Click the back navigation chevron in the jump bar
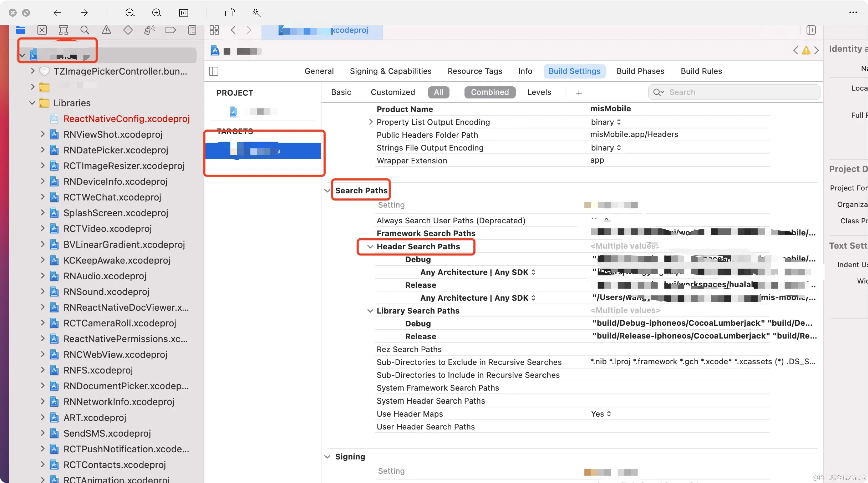Viewport: 868px width, 483px height. point(233,30)
